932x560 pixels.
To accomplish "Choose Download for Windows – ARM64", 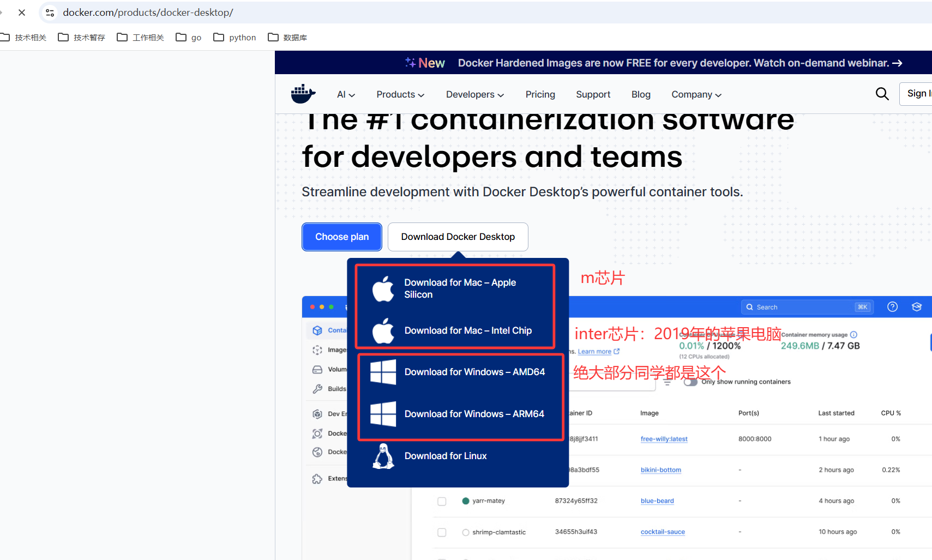I will (x=458, y=414).
